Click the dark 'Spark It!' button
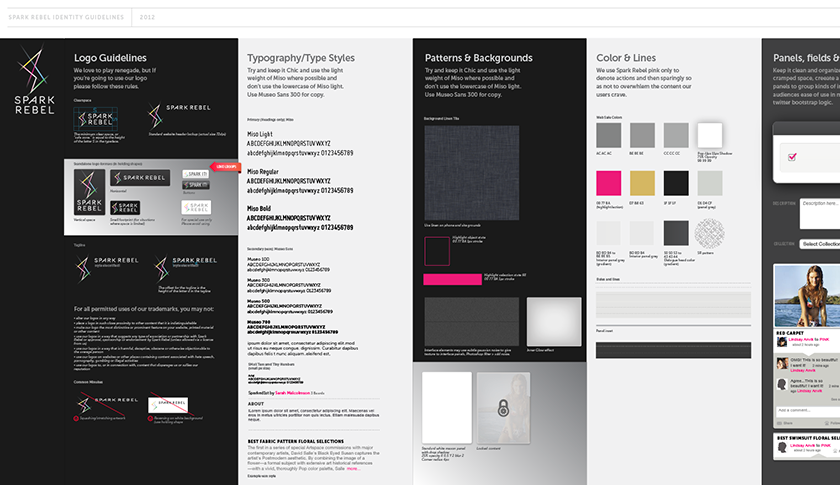This screenshot has height=485, width=840. [196, 185]
